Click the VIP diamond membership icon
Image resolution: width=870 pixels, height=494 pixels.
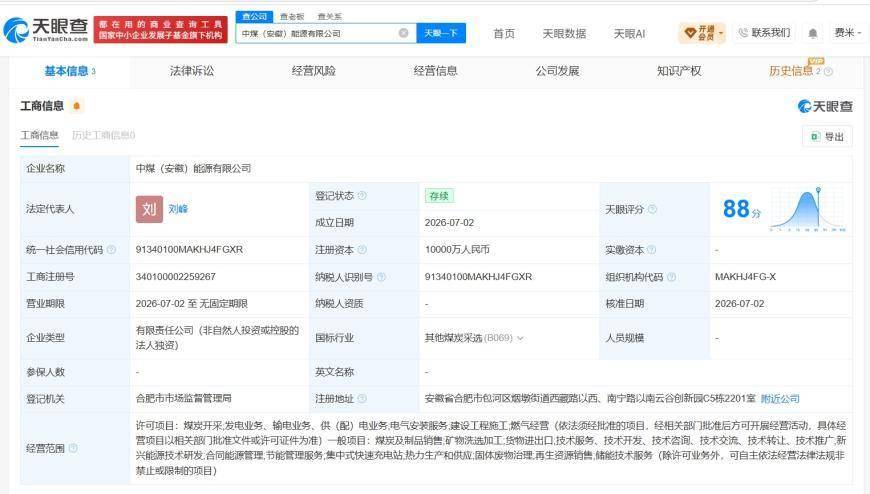pos(690,33)
